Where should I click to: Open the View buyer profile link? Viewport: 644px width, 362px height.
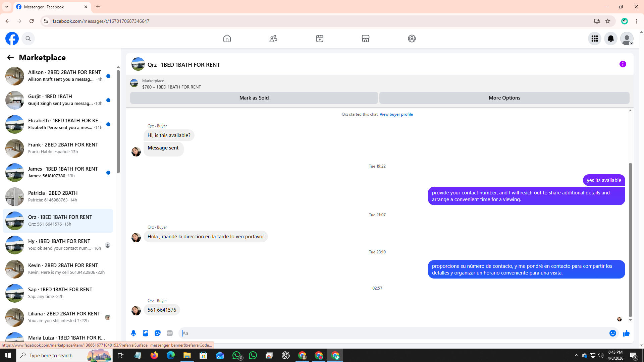click(396, 114)
